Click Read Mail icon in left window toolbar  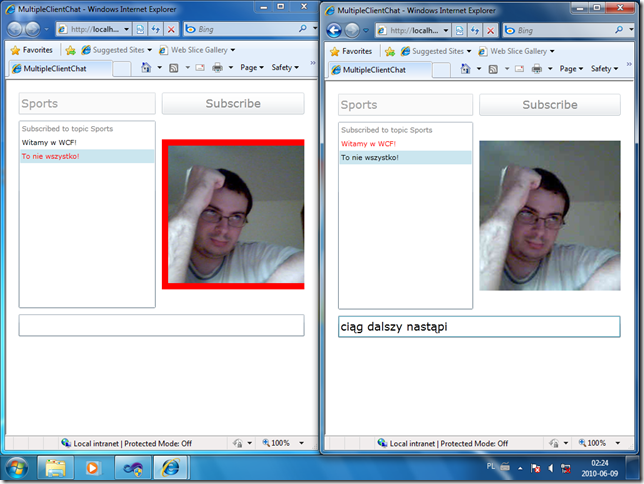click(x=200, y=68)
